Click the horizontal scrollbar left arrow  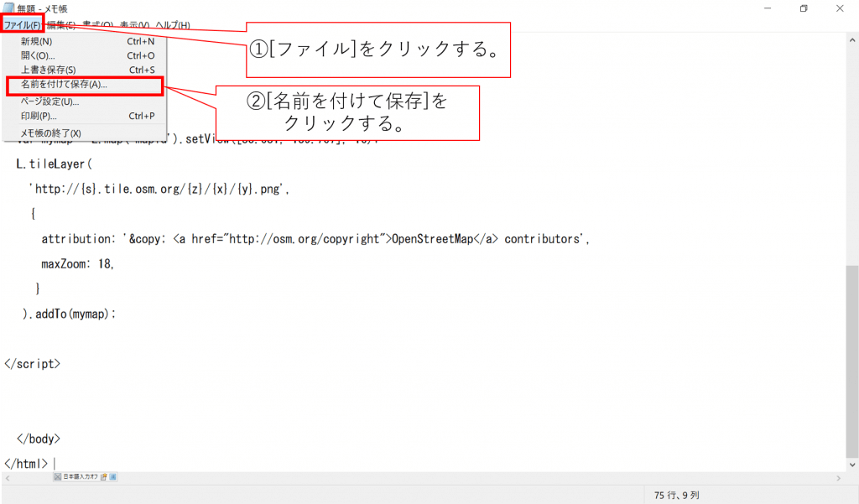pyautogui.click(x=7, y=478)
